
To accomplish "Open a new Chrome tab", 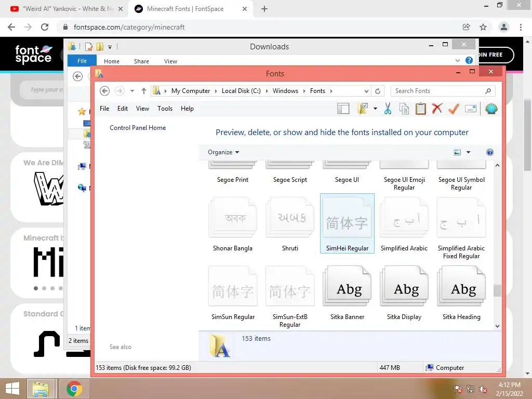I will coord(264,9).
